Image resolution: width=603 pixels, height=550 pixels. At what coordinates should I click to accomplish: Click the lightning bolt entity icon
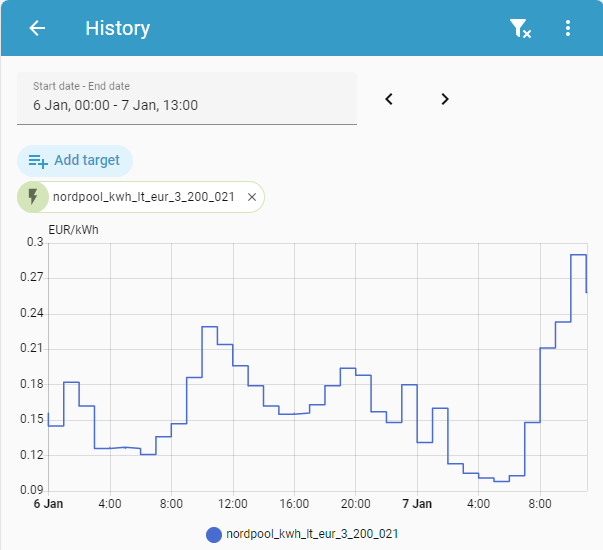[33, 197]
